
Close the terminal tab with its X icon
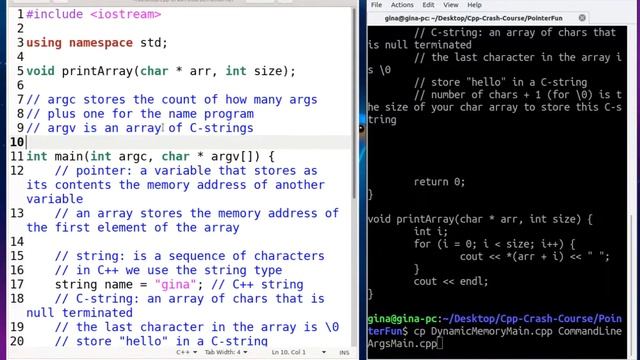[582, 18]
